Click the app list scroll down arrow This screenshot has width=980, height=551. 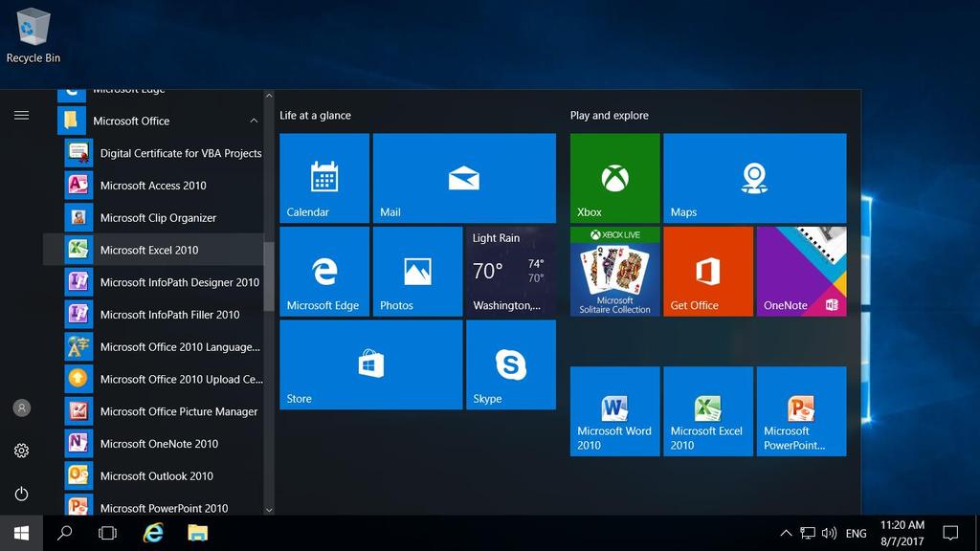269,510
